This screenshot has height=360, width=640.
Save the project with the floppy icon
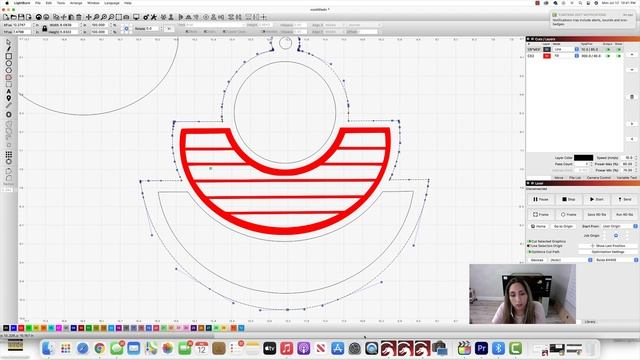(21, 17)
